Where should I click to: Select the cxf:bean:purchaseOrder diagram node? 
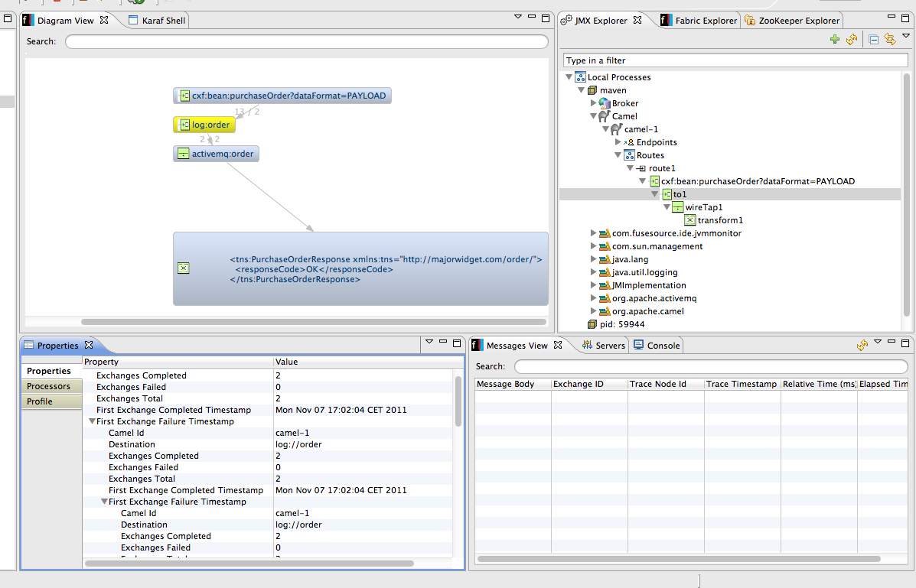click(282, 96)
